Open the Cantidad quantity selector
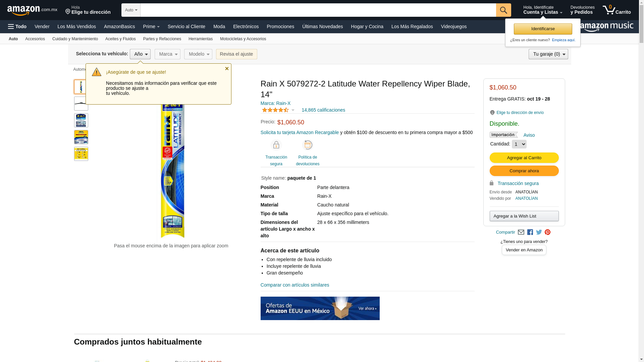This screenshot has height=362, width=644. tap(519, 144)
